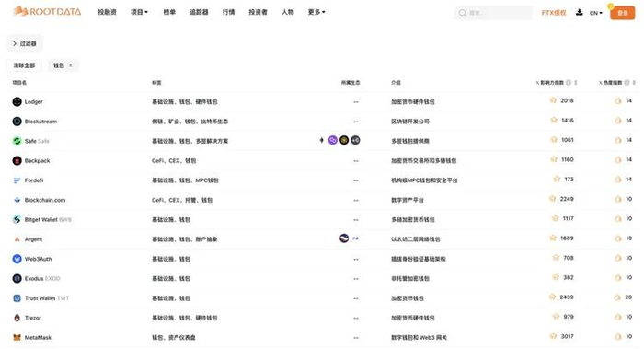
Task: Click dark ecosystem icon in Argent row
Action: coord(344,238)
